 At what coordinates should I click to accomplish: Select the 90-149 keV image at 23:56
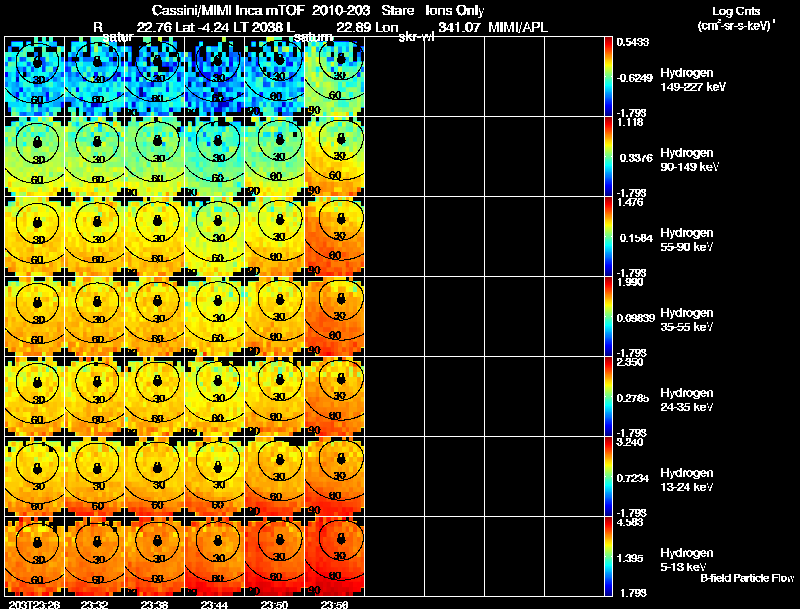[335, 157]
